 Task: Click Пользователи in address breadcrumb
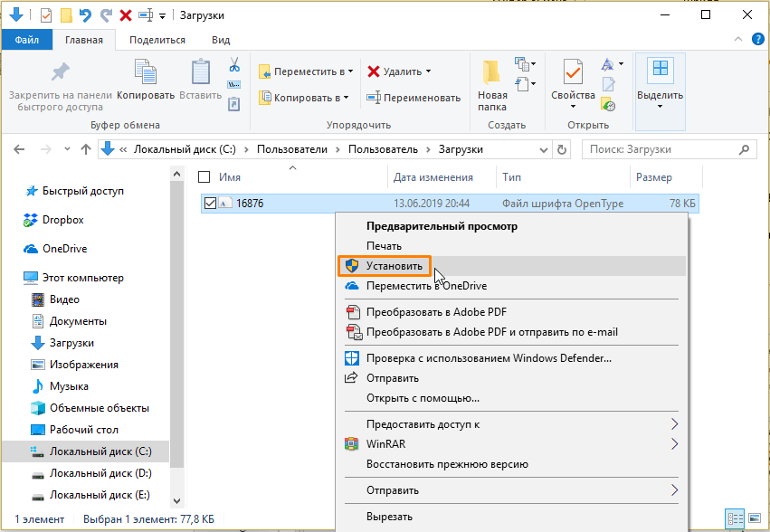pyautogui.click(x=292, y=149)
